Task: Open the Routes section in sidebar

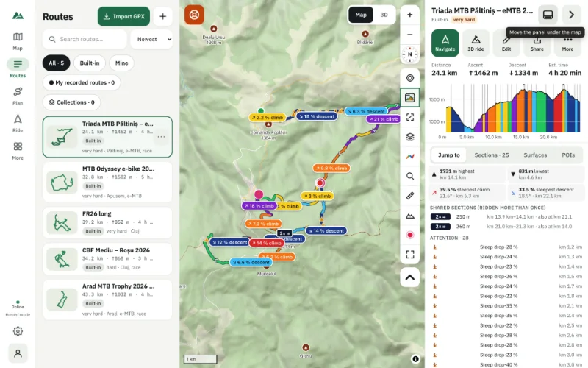Action: pos(18,68)
